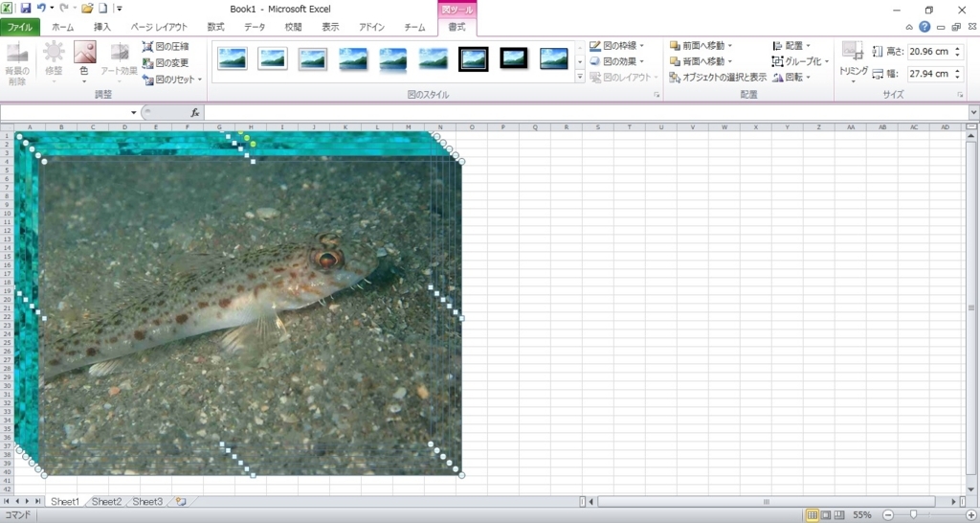Click the 高さ height input field
Image resolution: width=980 pixels, height=523 pixels.
930,52
